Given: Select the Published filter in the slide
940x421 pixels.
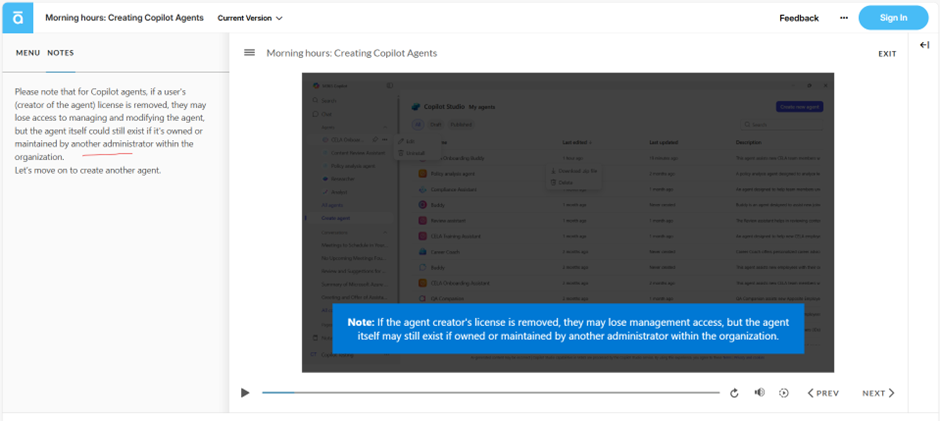Looking at the screenshot, I should [462, 125].
